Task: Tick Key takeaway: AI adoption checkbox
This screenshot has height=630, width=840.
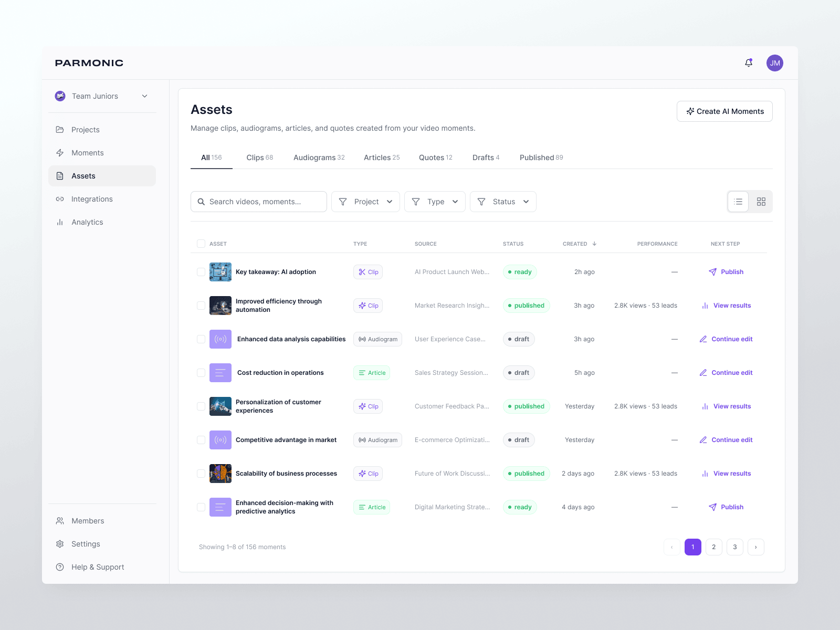Action: tap(201, 272)
